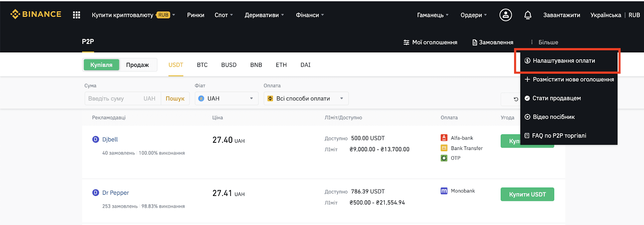Switch to the Купівля toggle

click(x=101, y=65)
